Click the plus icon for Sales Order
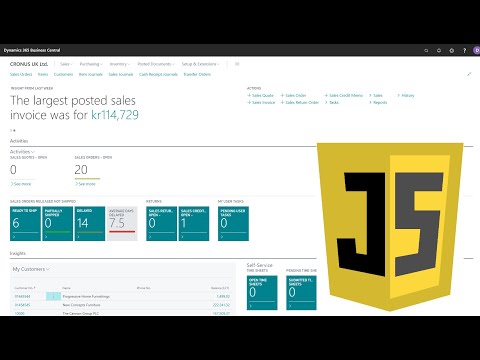Screen dimensions: 480x360 [x=282, y=95]
